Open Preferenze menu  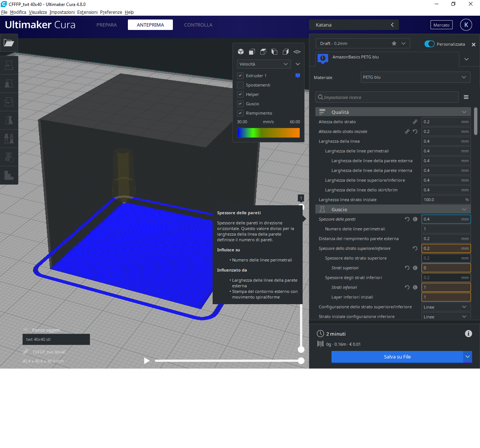[x=111, y=12]
